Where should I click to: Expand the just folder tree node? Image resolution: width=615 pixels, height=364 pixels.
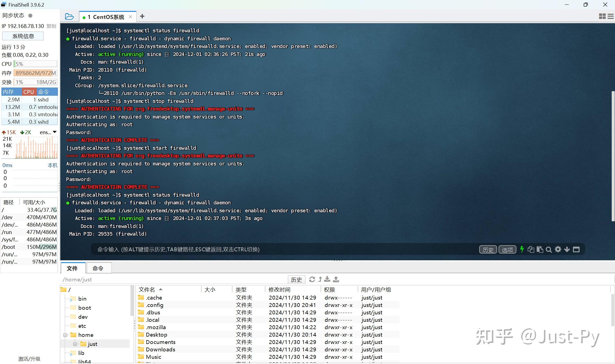pos(75,344)
